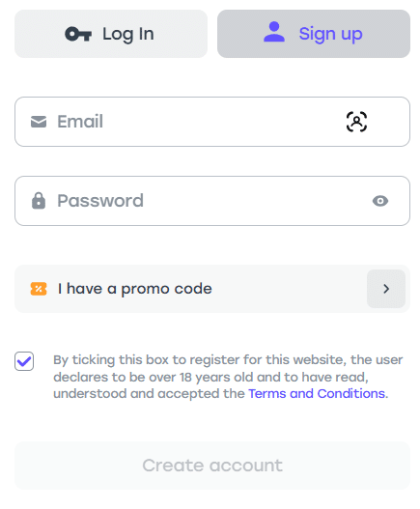Select the Sign up tab

coord(314,34)
